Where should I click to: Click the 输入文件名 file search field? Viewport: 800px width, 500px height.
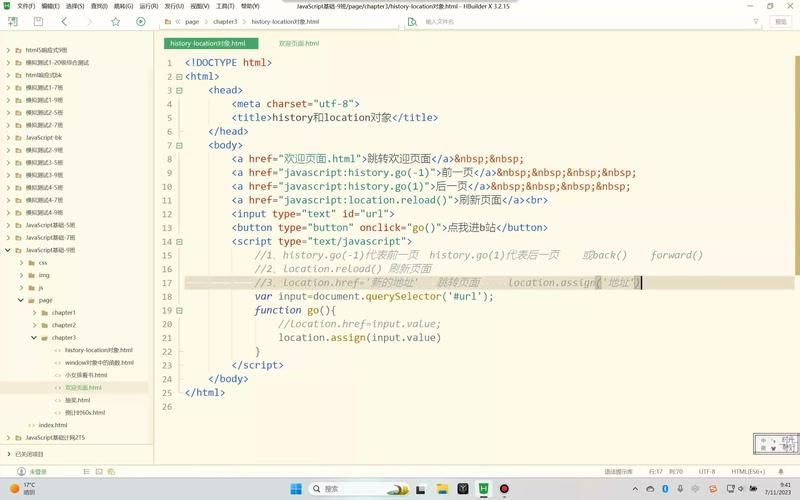pyautogui.click(x=470, y=21)
